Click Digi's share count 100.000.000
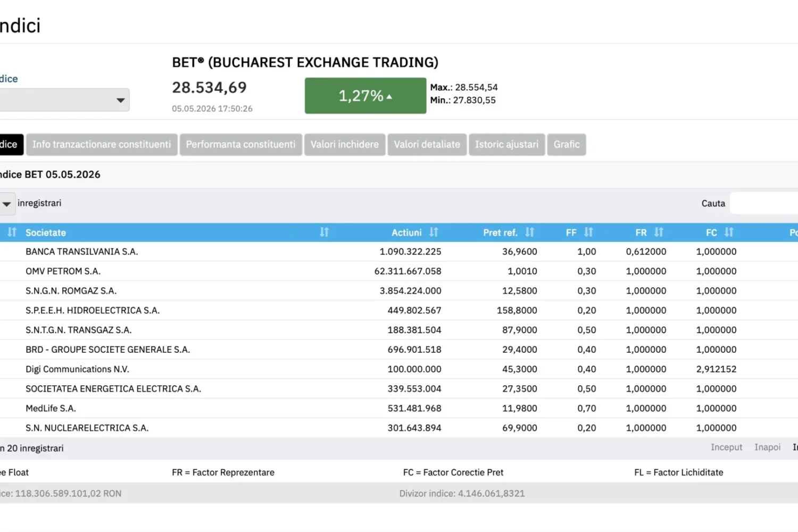This screenshot has width=798, height=532. (414, 369)
